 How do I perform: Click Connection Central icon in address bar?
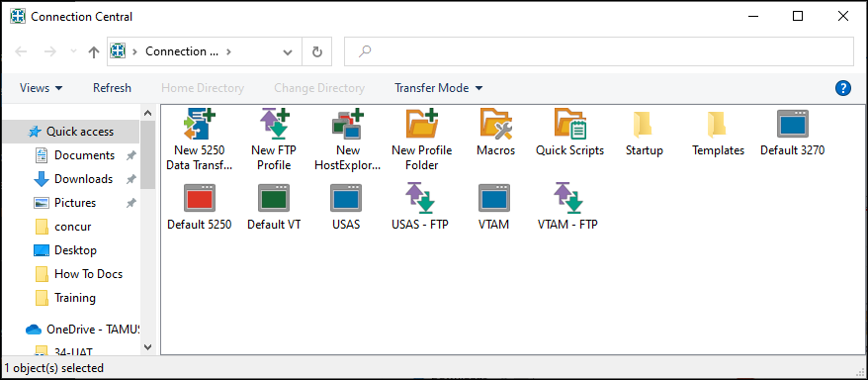pyautogui.click(x=118, y=51)
